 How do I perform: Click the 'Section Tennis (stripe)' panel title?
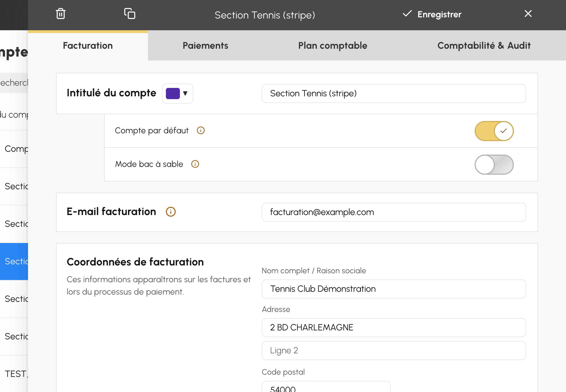pos(265,15)
